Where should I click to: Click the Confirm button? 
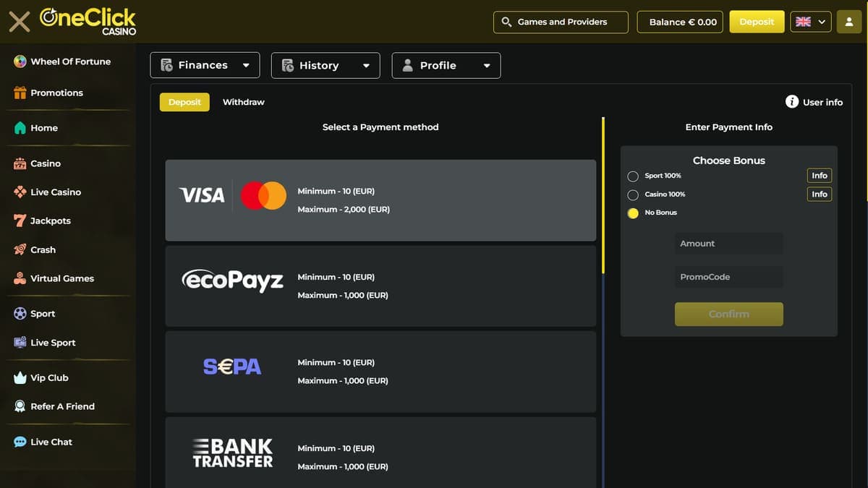(x=729, y=314)
